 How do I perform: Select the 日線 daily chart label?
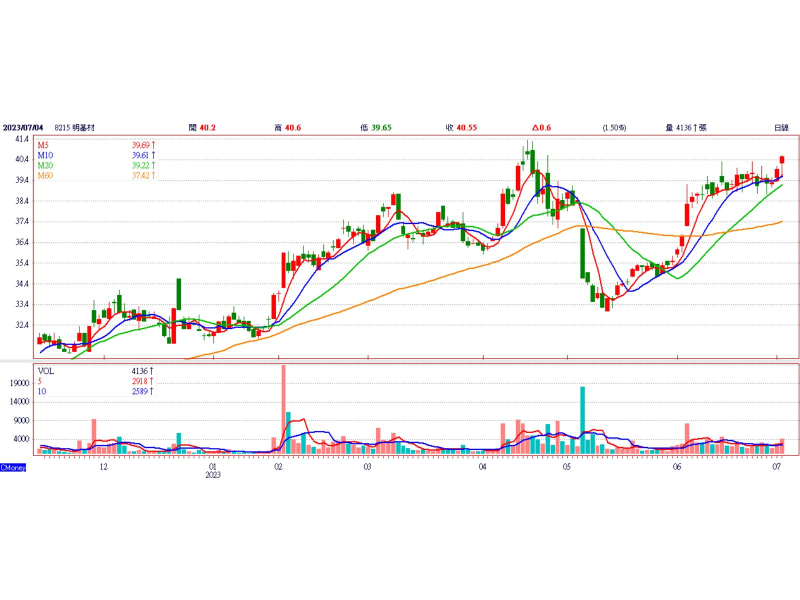click(x=781, y=128)
